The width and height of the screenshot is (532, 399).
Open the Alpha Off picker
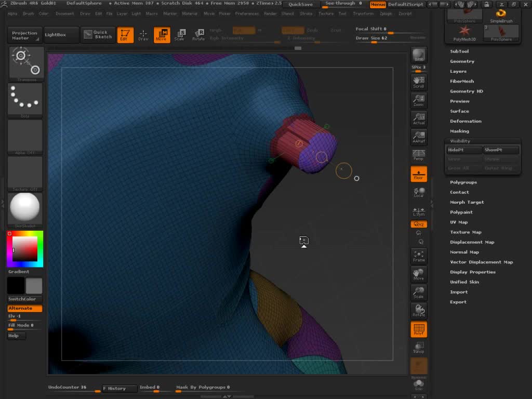click(x=25, y=137)
